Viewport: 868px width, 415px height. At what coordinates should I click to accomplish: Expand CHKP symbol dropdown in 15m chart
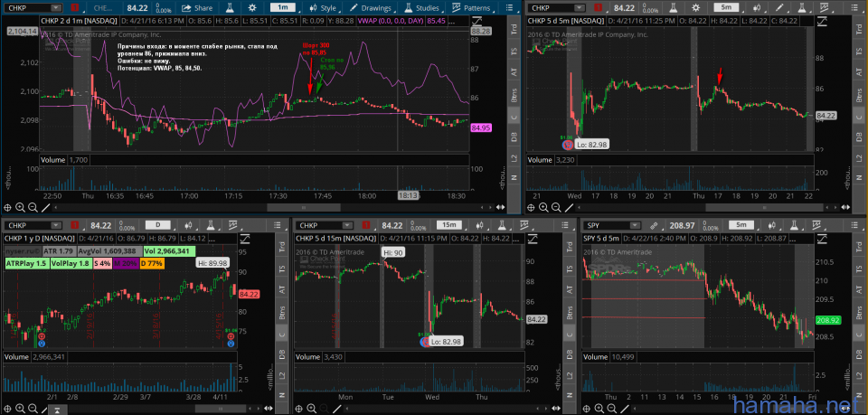pos(346,225)
